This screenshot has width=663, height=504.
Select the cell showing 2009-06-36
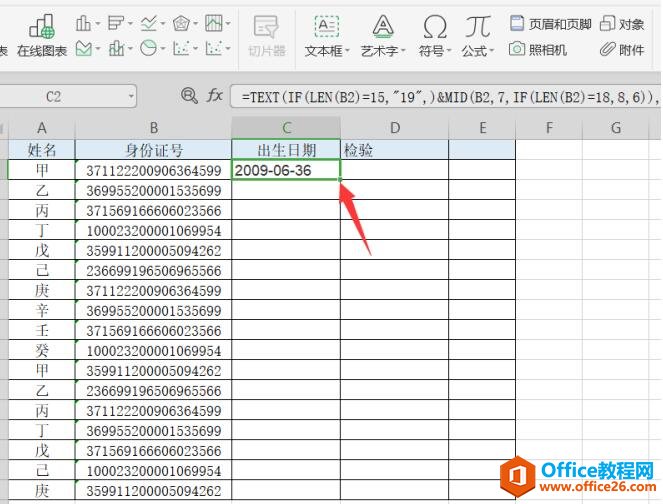(286, 170)
